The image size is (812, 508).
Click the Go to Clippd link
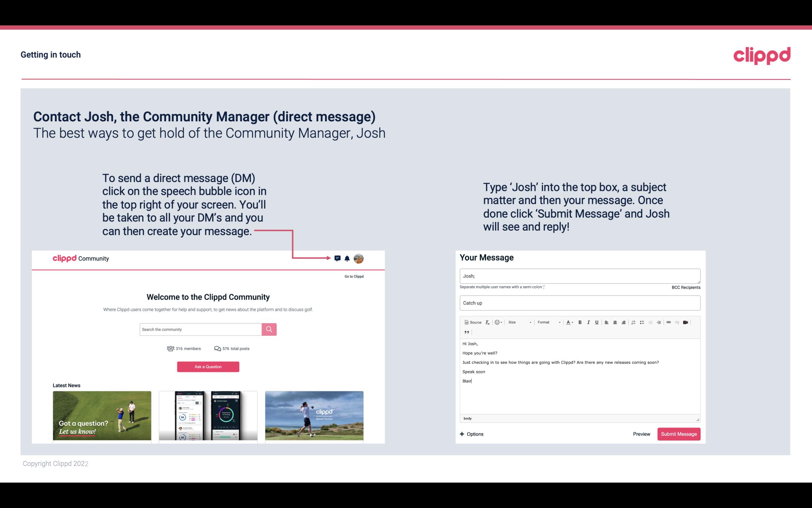pos(353,276)
